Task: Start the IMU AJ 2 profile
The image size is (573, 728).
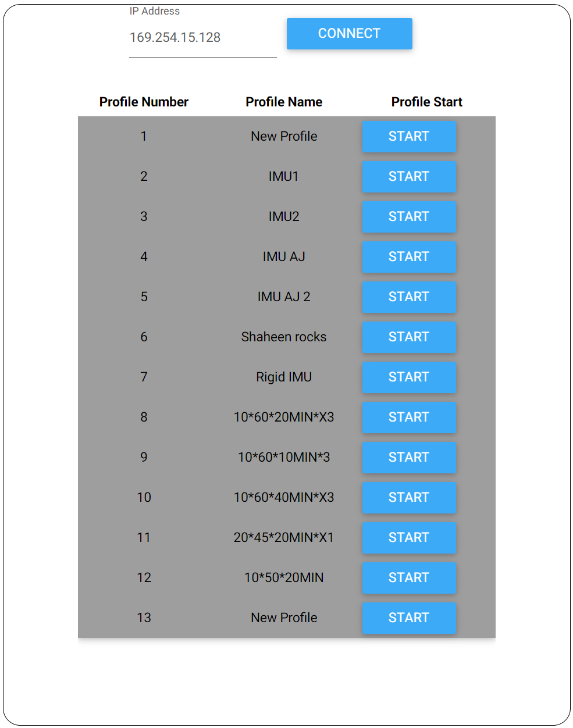Action: 408,297
